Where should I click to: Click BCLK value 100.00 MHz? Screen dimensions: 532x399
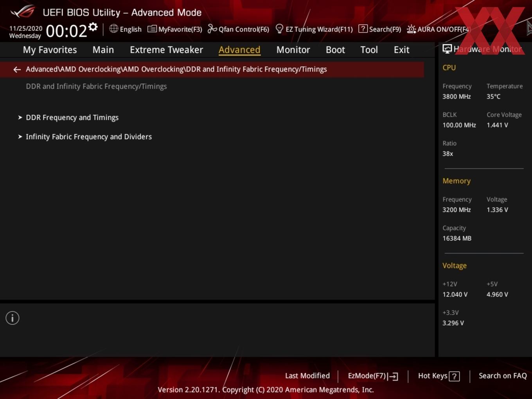coord(459,125)
